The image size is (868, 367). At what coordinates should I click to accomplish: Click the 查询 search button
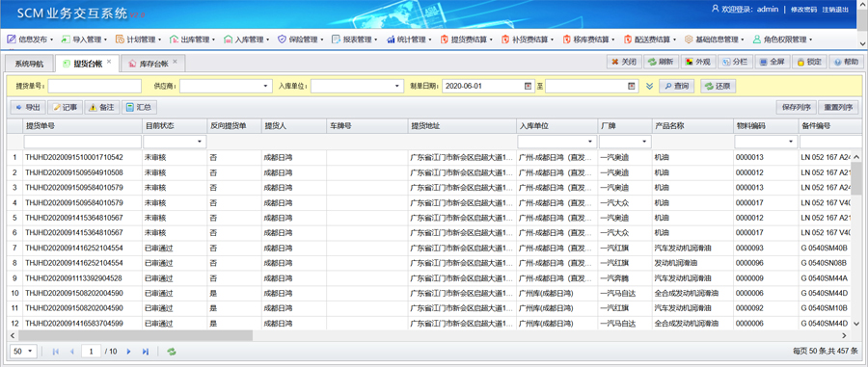pos(677,87)
